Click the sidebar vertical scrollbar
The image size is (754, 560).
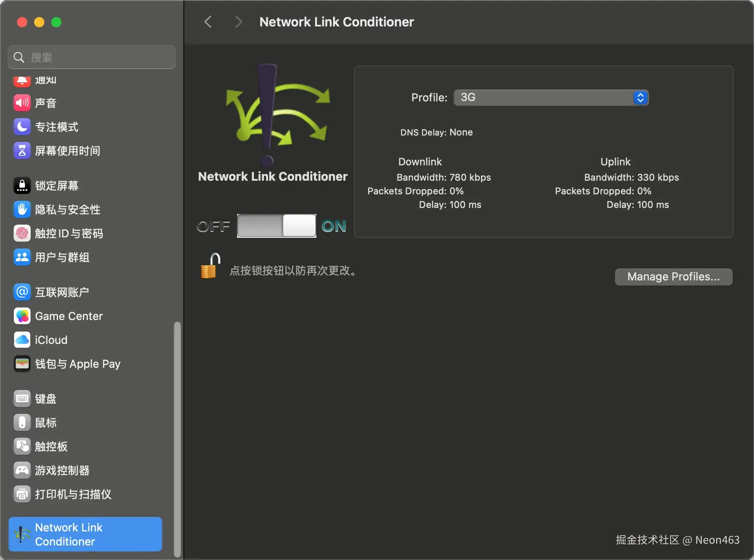click(x=177, y=439)
